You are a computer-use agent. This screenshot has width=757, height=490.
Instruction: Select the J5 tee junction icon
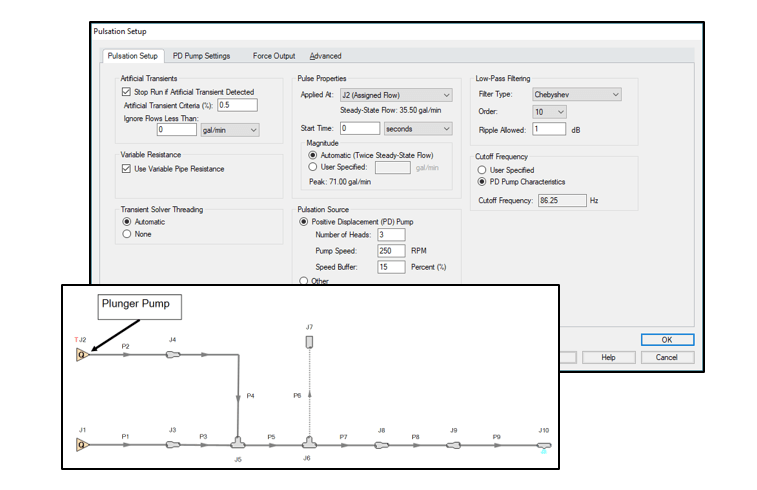tap(238, 443)
